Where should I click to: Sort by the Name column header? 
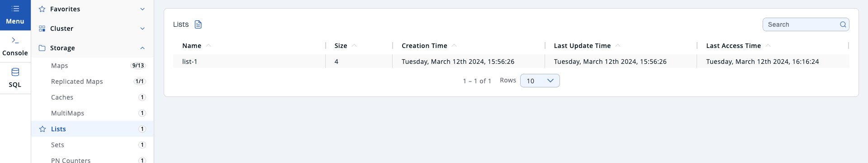tap(192, 46)
